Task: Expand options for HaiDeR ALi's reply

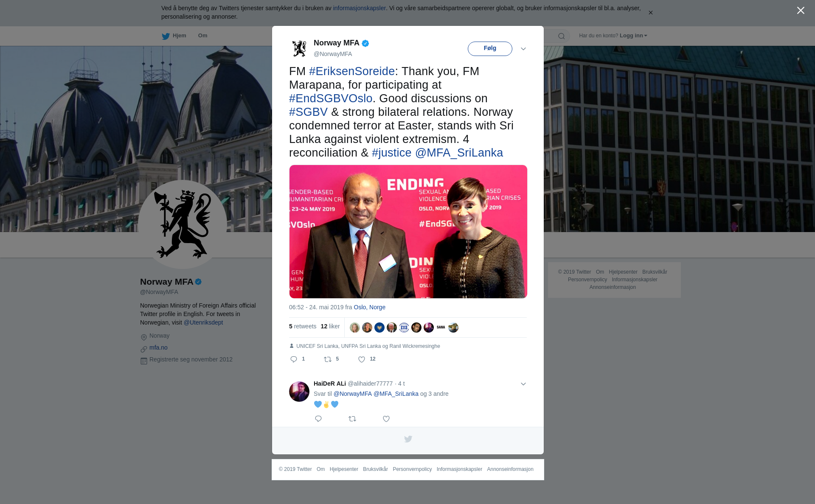Action: point(523,384)
